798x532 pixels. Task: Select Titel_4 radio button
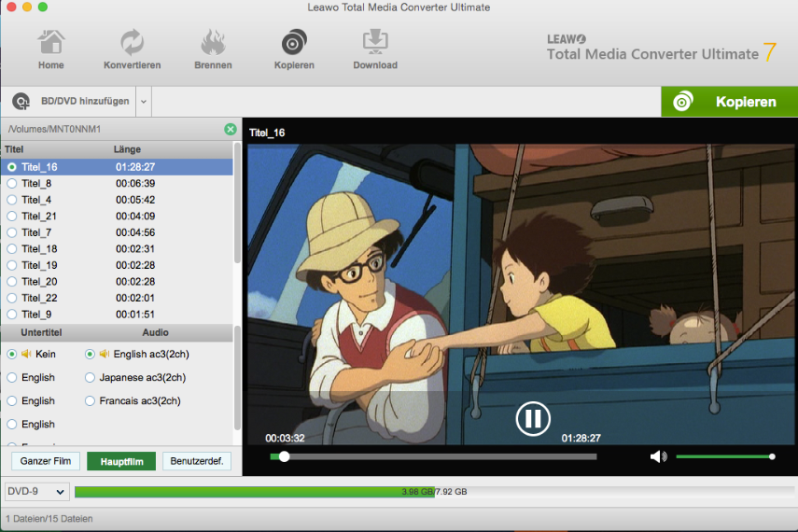[12, 200]
